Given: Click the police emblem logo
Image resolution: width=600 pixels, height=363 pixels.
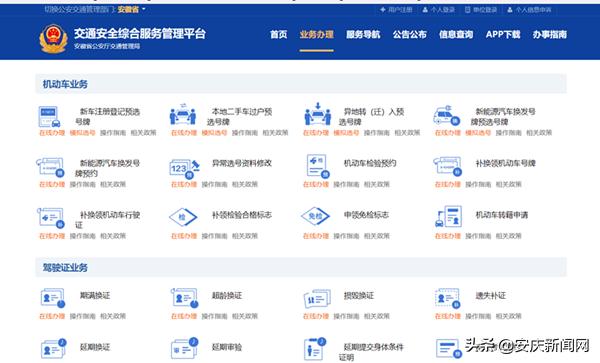Looking at the screenshot, I should (54, 39).
